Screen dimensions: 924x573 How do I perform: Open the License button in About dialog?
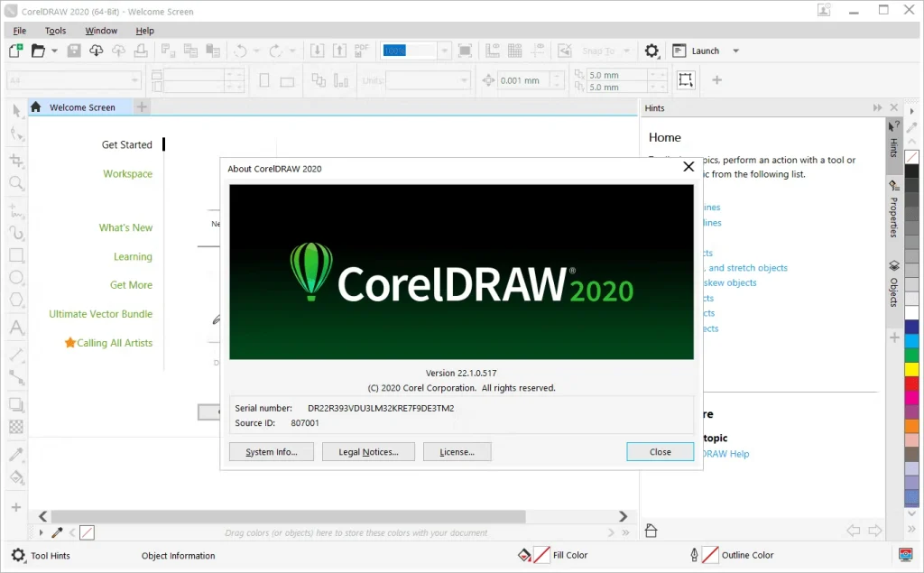[x=457, y=451]
